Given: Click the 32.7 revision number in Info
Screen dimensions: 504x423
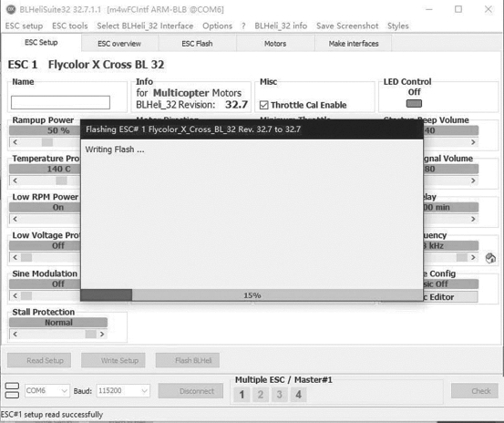Looking at the screenshot, I should point(236,105).
